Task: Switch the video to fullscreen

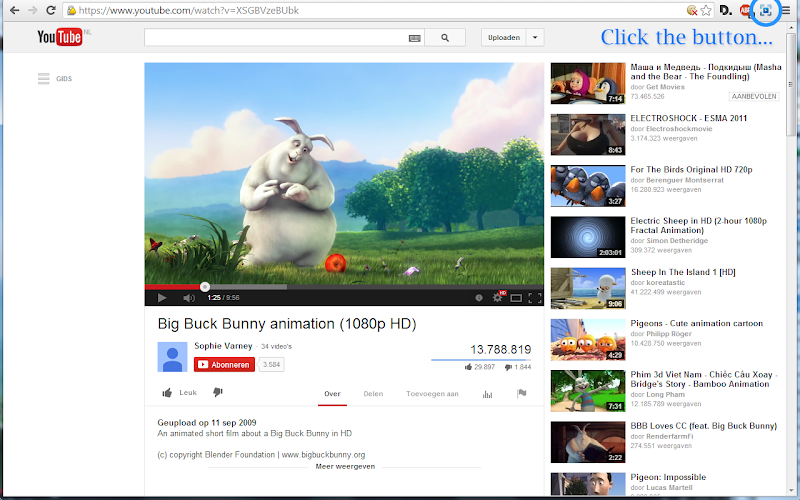Action: (x=535, y=298)
